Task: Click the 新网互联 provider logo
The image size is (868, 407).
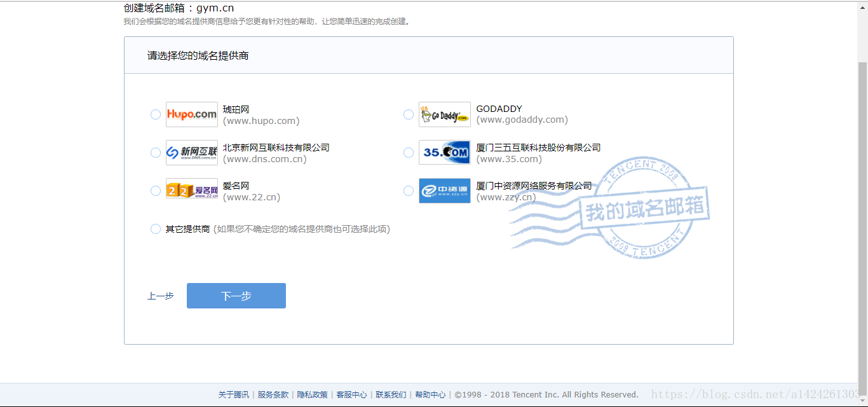Action: point(192,153)
